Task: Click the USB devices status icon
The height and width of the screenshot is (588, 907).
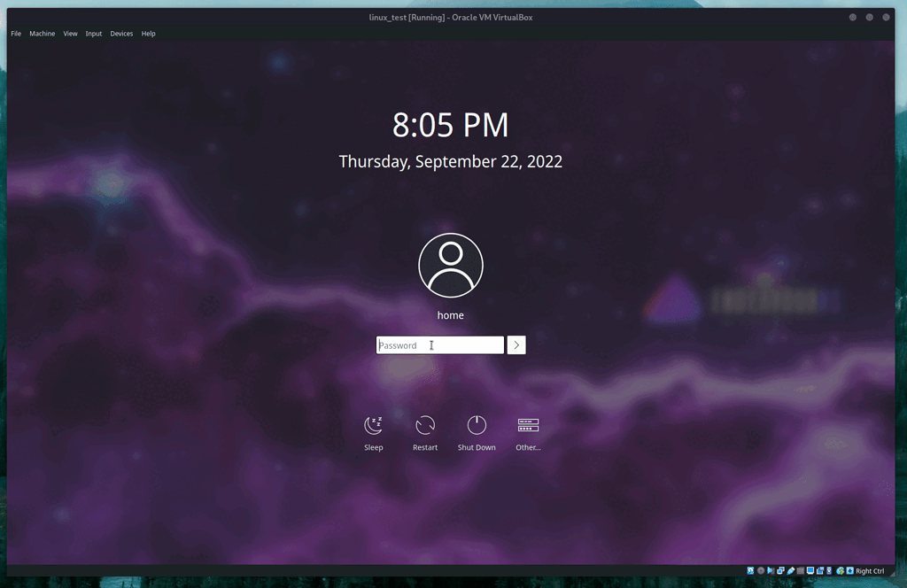Action: click(x=789, y=570)
